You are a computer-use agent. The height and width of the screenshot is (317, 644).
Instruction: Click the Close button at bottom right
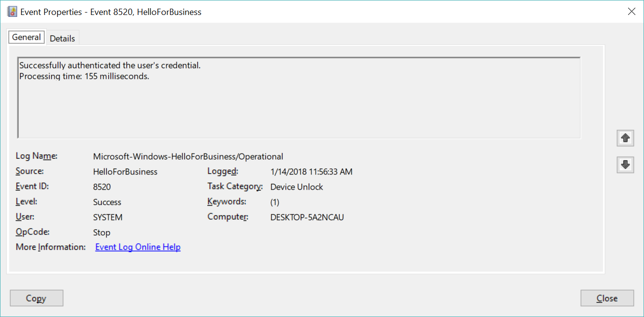(606, 298)
